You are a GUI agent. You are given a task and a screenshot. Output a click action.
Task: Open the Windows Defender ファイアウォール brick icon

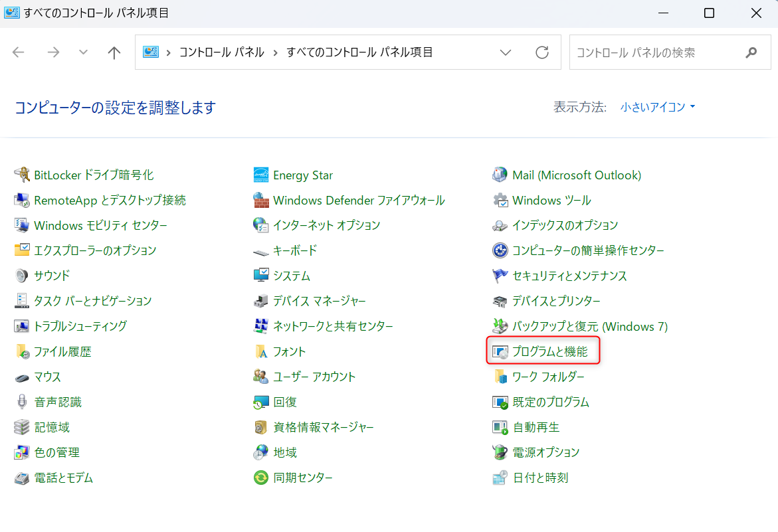click(x=261, y=201)
